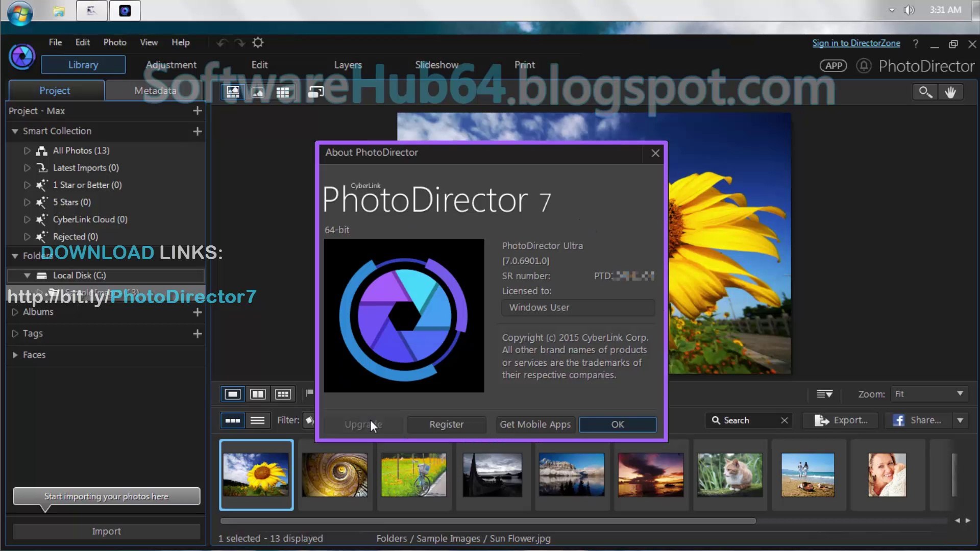Image resolution: width=980 pixels, height=551 pixels.
Task: Expand the Albums section
Action: [x=15, y=312]
